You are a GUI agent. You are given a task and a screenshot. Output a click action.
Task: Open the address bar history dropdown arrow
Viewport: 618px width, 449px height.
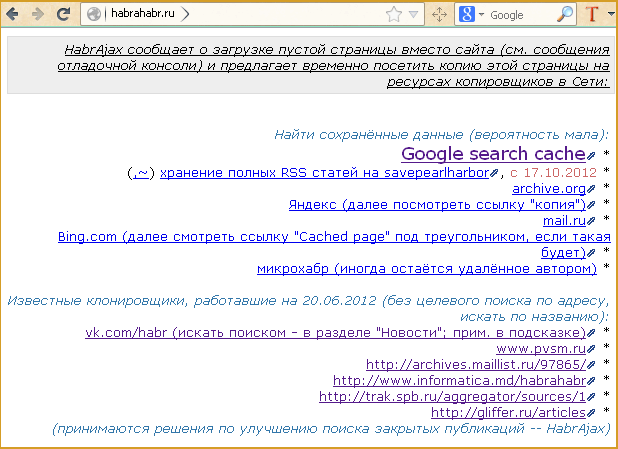(413, 15)
